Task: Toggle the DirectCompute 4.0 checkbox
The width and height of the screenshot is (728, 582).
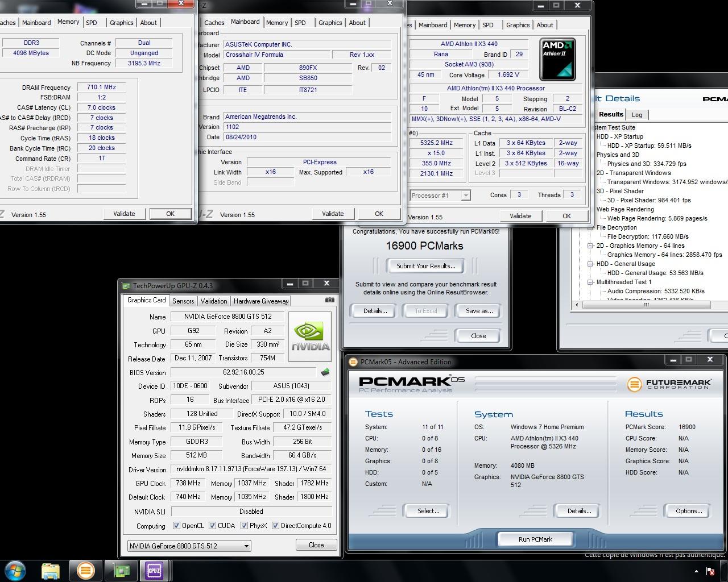Action: 275,526
